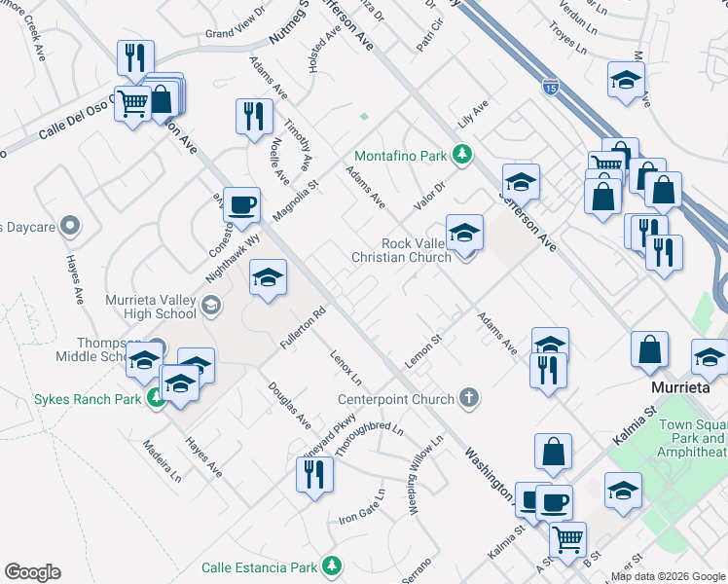This screenshot has height=584, width=728.
Task: Click the coffee cup marker by Nighthawk Wy
Action: point(241,205)
